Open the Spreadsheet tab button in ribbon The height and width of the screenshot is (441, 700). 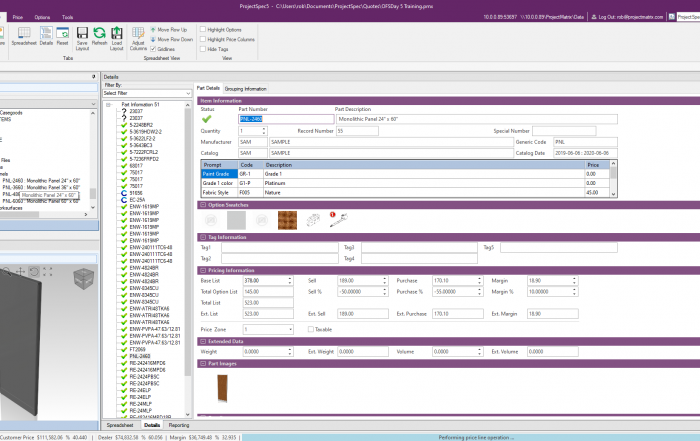pyautogui.click(x=24, y=36)
